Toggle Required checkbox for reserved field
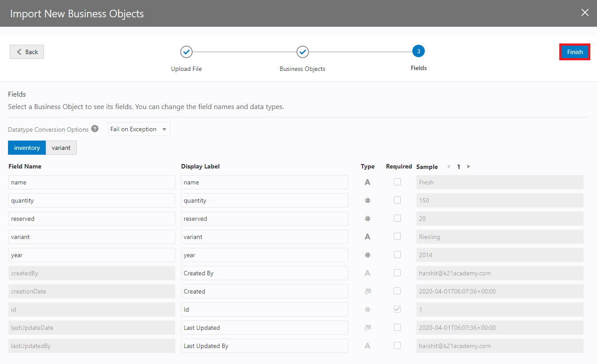The width and height of the screenshot is (597, 364). pos(397,218)
